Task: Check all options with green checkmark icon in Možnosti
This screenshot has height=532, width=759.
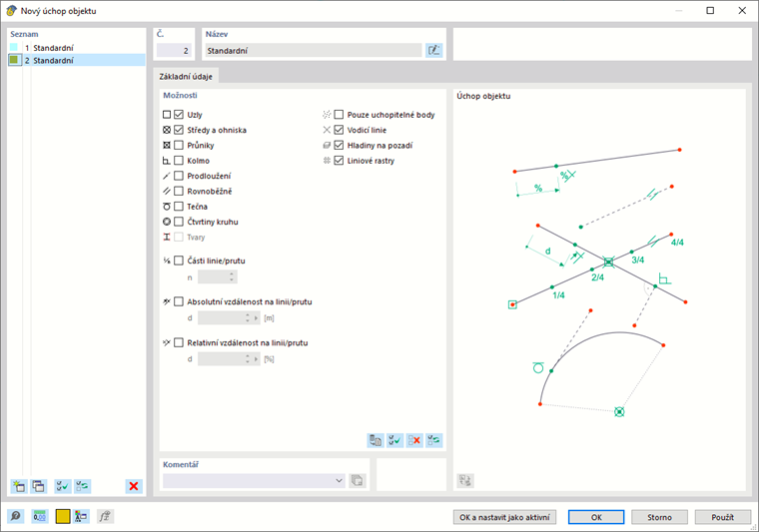Action: coord(395,440)
